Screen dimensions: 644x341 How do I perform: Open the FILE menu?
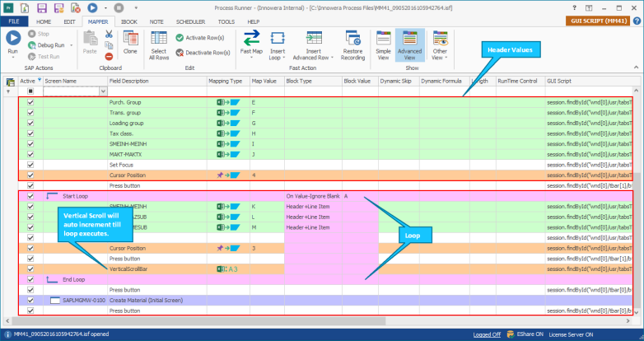pos(14,21)
